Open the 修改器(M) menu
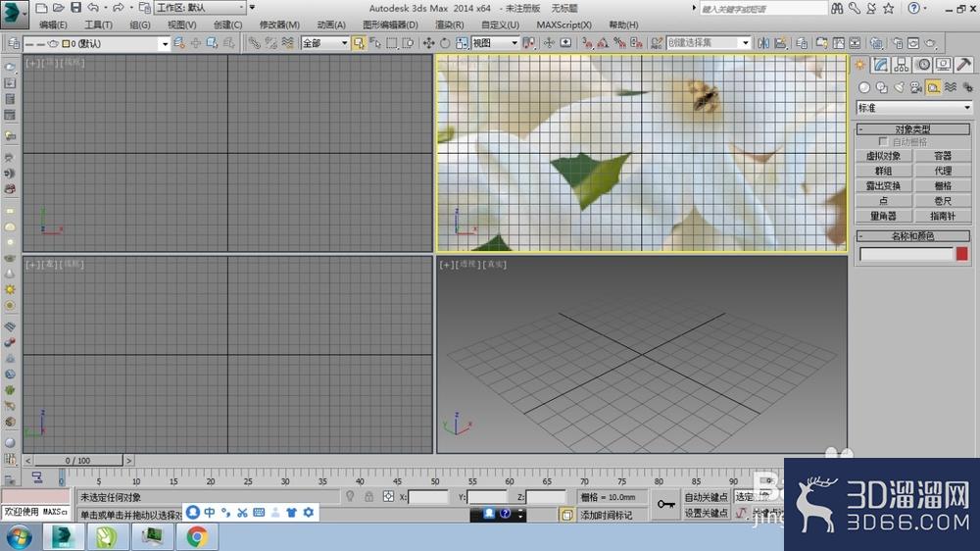Image resolution: width=980 pixels, height=551 pixels. [x=279, y=25]
